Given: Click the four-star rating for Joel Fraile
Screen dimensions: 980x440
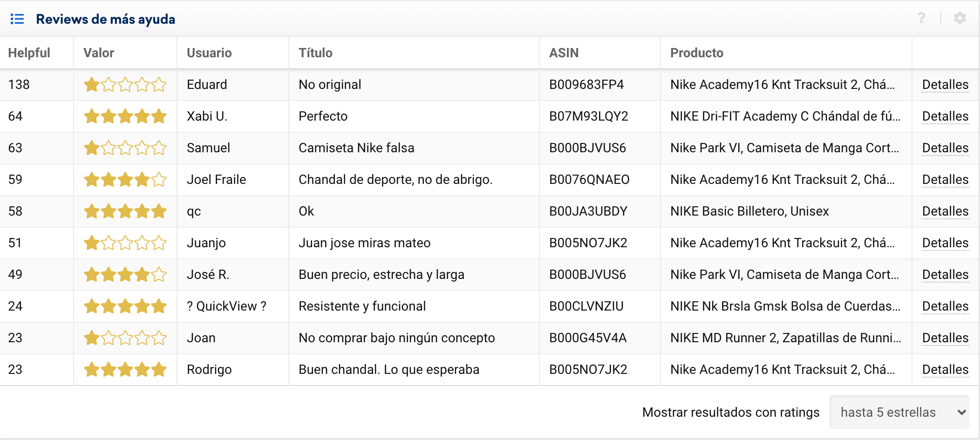Looking at the screenshot, I should click(125, 180).
